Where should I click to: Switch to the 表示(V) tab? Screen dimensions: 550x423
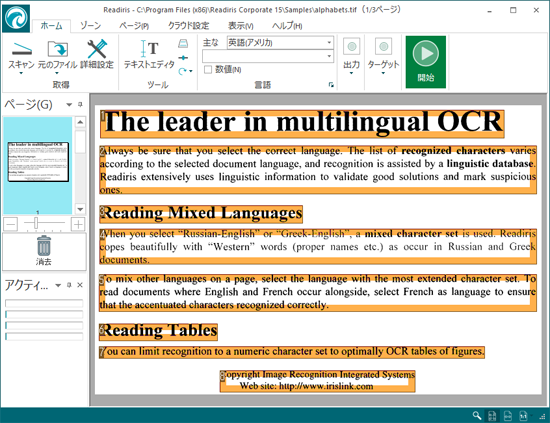(x=241, y=26)
